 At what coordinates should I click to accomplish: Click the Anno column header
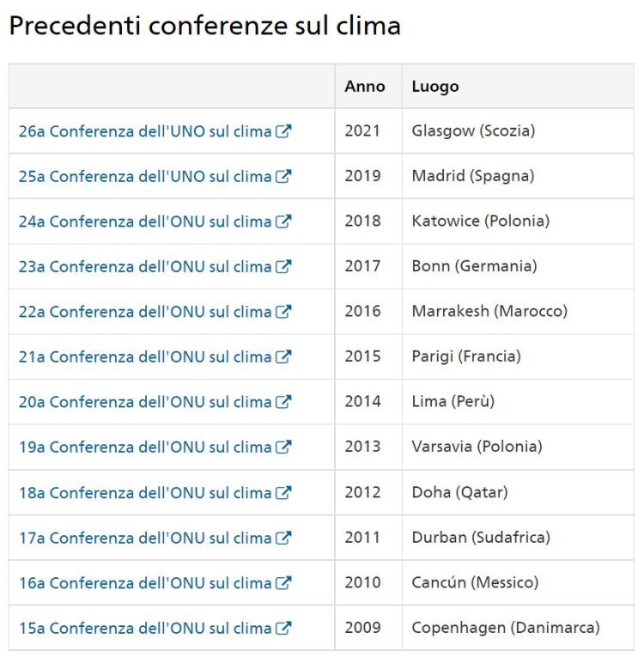point(364,87)
